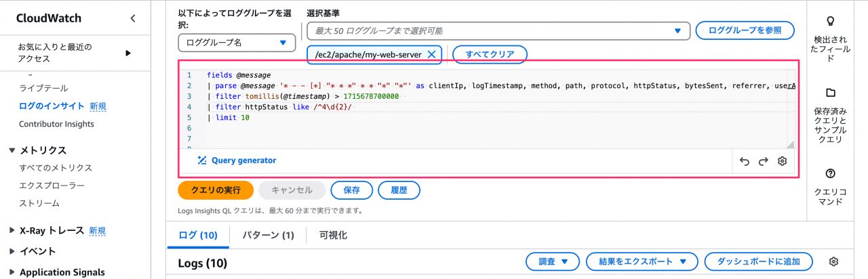
Task: Expand the Application Signals section
Action: 12,272
